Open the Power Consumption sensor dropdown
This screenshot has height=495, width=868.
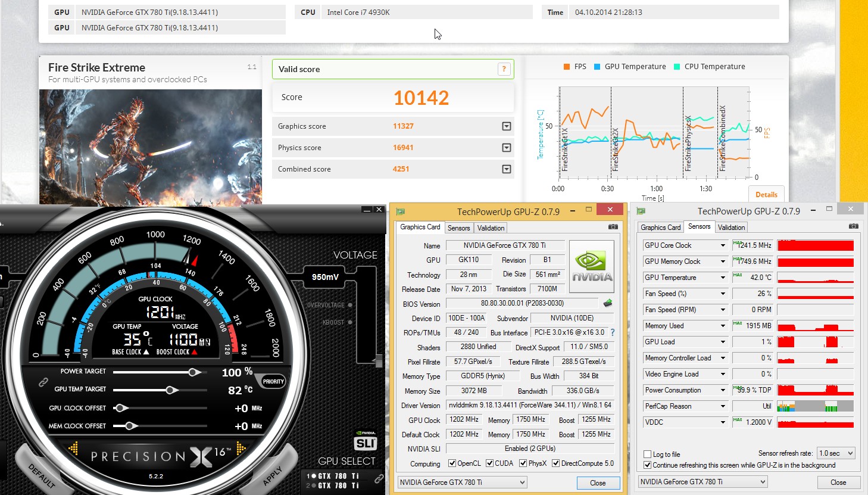723,390
